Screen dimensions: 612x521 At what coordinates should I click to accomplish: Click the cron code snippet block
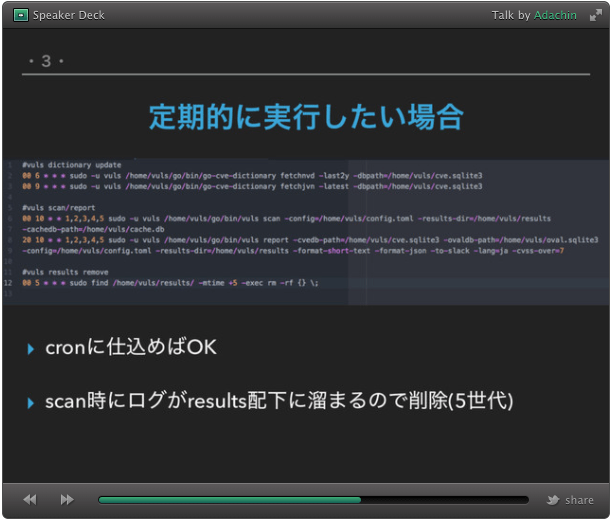tap(306, 232)
